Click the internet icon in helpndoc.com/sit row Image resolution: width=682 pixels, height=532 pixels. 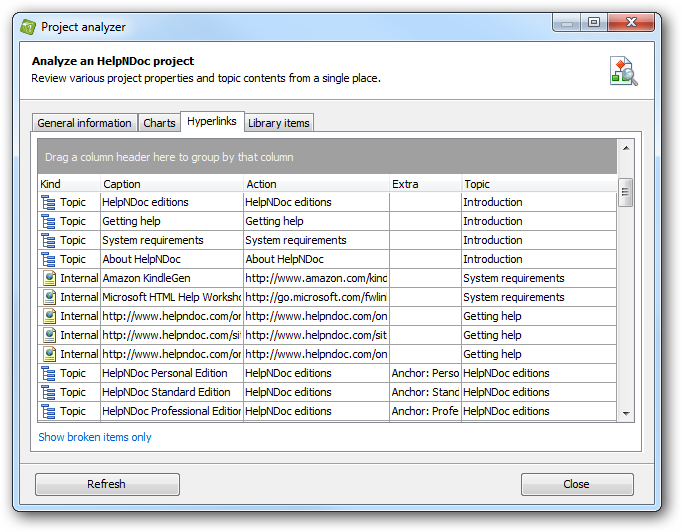[50, 335]
